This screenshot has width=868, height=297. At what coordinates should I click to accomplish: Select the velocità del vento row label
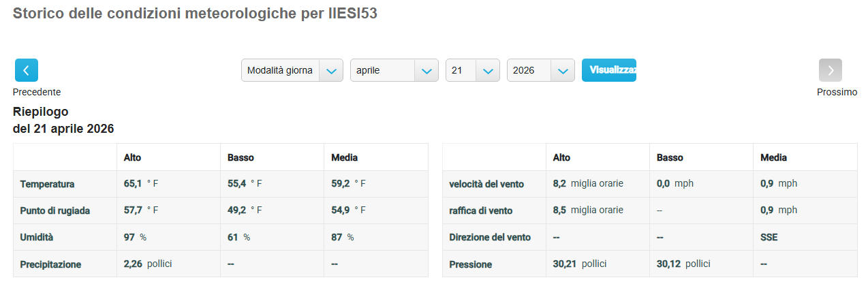[486, 184]
